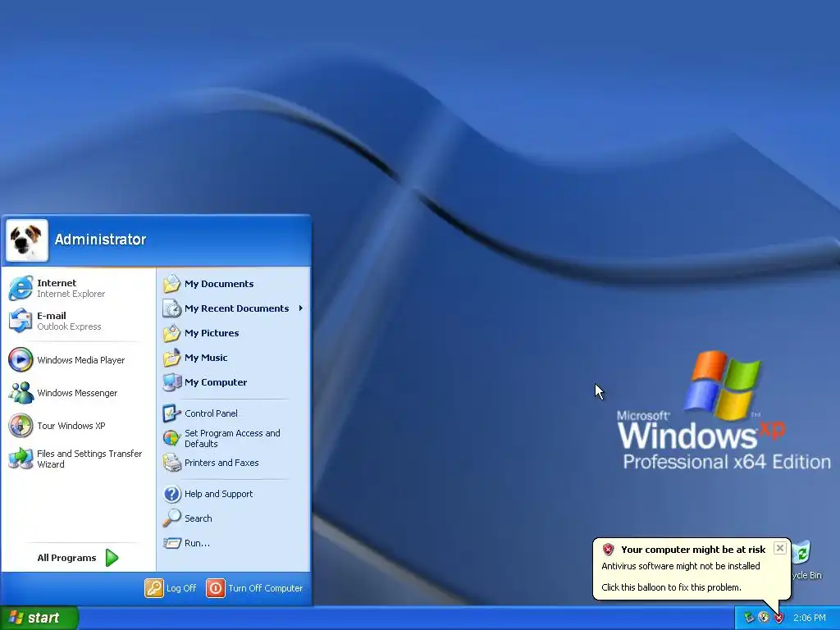Choose Windows Messenger text entry
This screenshot has width=840, height=630.
[x=77, y=393]
